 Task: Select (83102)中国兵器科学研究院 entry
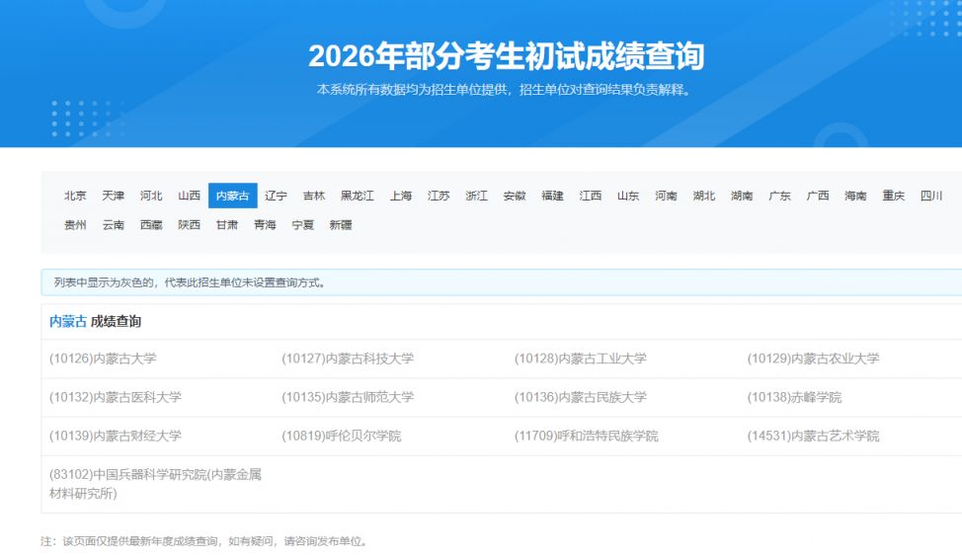point(155,484)
